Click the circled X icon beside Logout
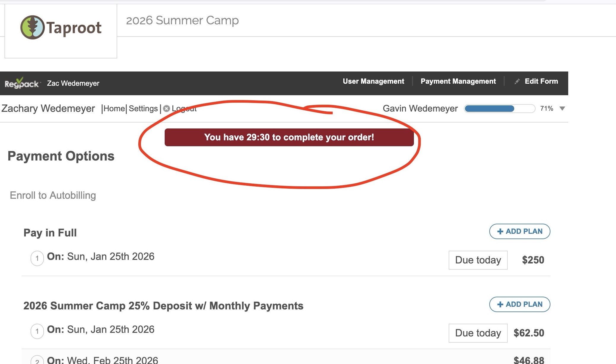Screen dimensions: 616x364 [x=166, y=109]
